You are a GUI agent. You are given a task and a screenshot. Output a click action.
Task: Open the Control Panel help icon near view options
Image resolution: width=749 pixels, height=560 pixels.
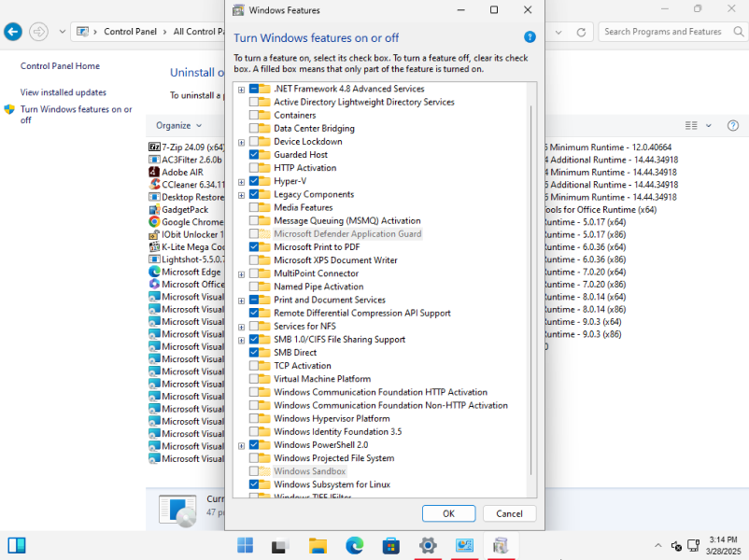point(733,126)
